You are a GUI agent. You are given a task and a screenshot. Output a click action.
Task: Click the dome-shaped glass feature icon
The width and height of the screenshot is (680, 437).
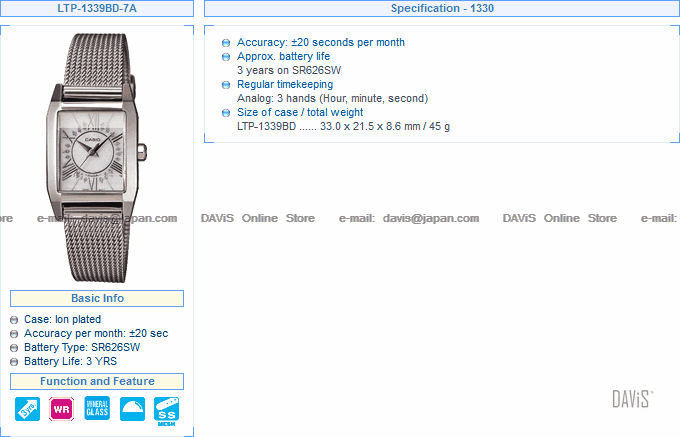[x=132, y=409]
